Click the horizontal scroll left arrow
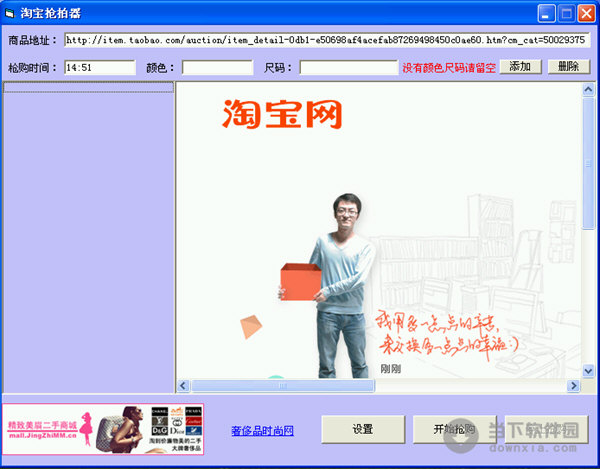 coord(183,386)
